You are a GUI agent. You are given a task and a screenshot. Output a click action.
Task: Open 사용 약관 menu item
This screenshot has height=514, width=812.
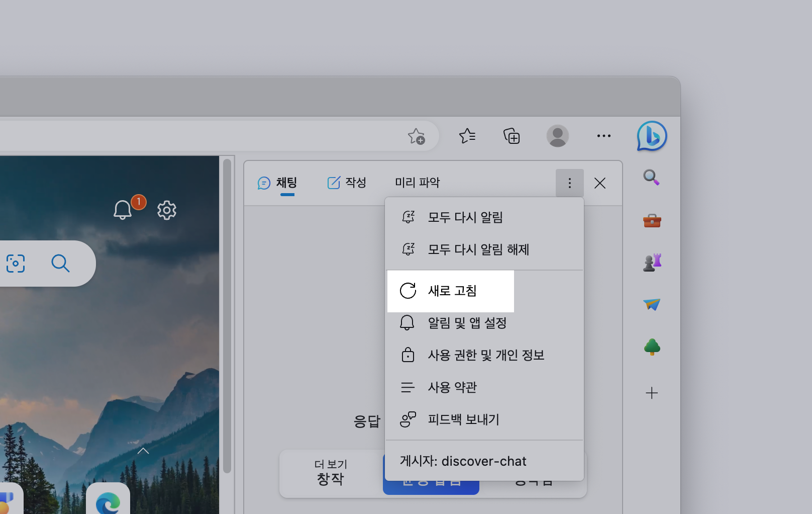[x=484, y=387]
